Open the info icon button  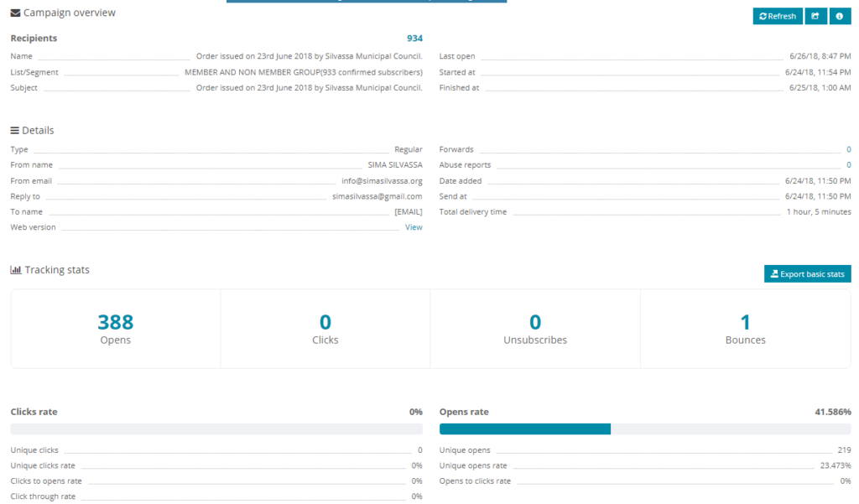coord(840,16)
